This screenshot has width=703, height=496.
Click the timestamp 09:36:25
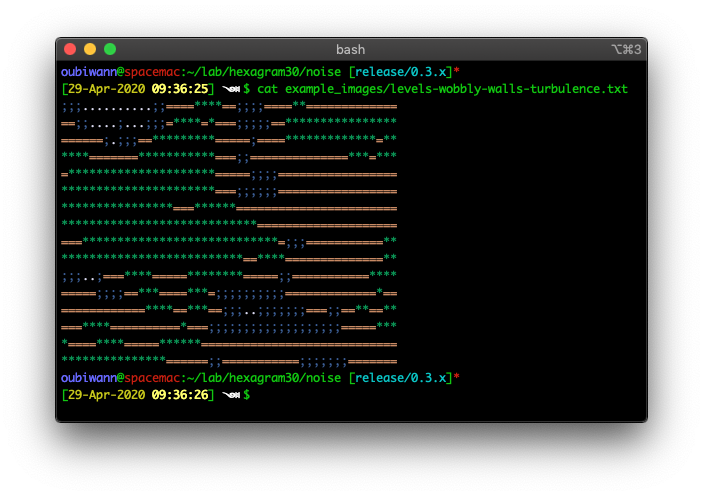[x=180, y=89]
